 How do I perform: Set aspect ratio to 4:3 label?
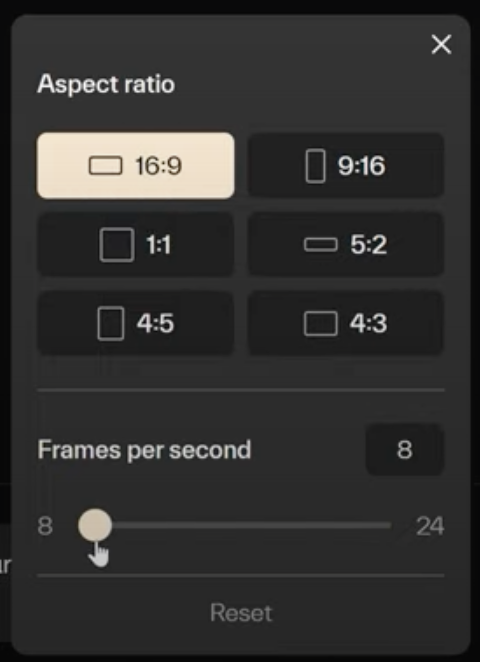tap(369, 324)
